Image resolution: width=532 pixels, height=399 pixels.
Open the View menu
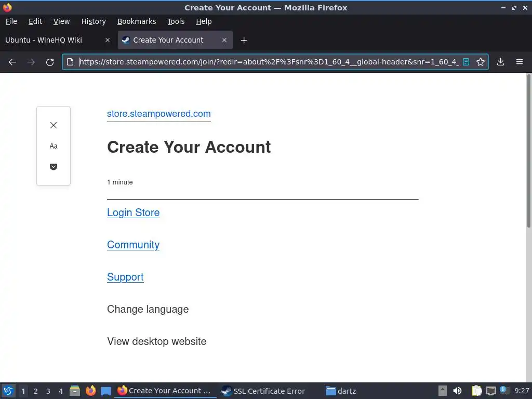click(61, 21)
